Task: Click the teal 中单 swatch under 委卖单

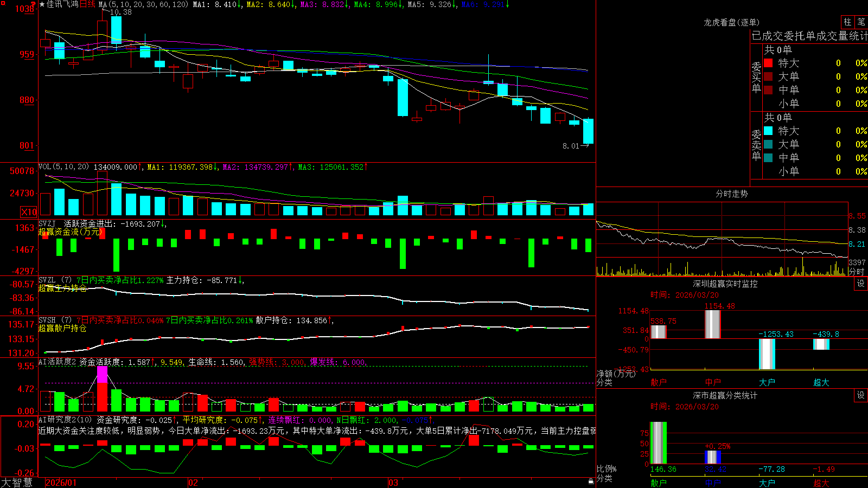Action: [x=768, y=158]
